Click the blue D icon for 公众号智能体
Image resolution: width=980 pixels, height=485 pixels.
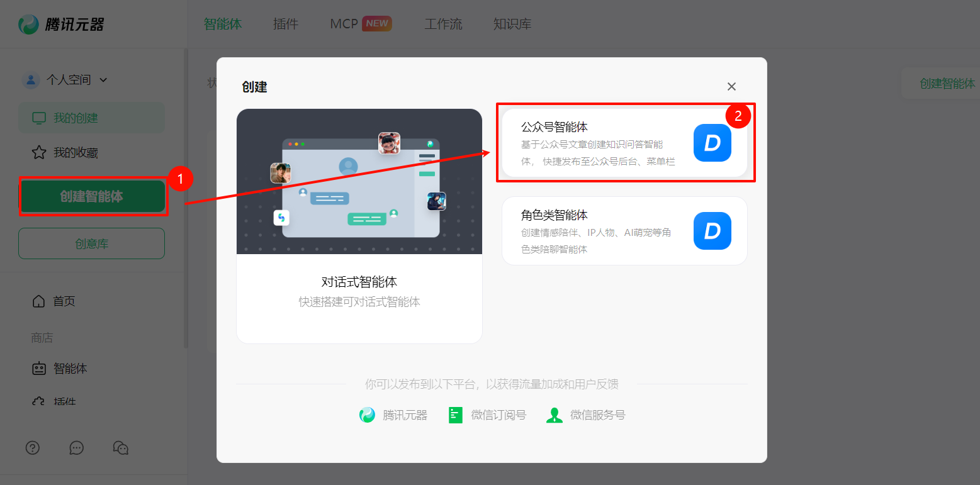(712, 143)
